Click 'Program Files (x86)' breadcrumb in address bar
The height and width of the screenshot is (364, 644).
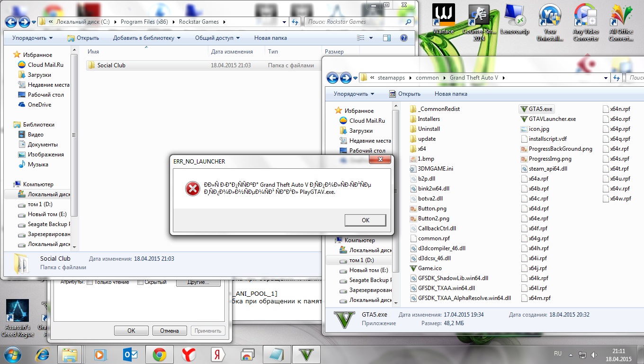click(145, 22)
